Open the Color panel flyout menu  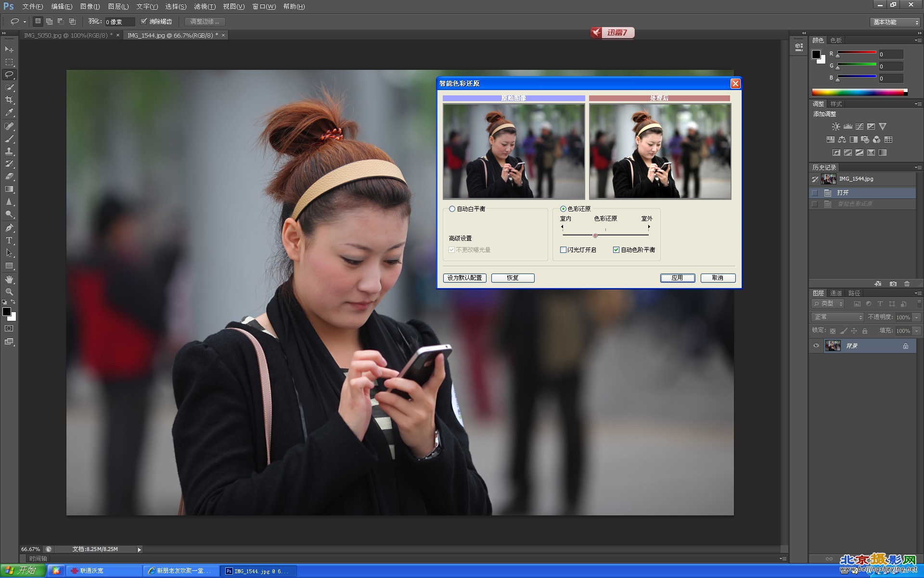[918, 40]
